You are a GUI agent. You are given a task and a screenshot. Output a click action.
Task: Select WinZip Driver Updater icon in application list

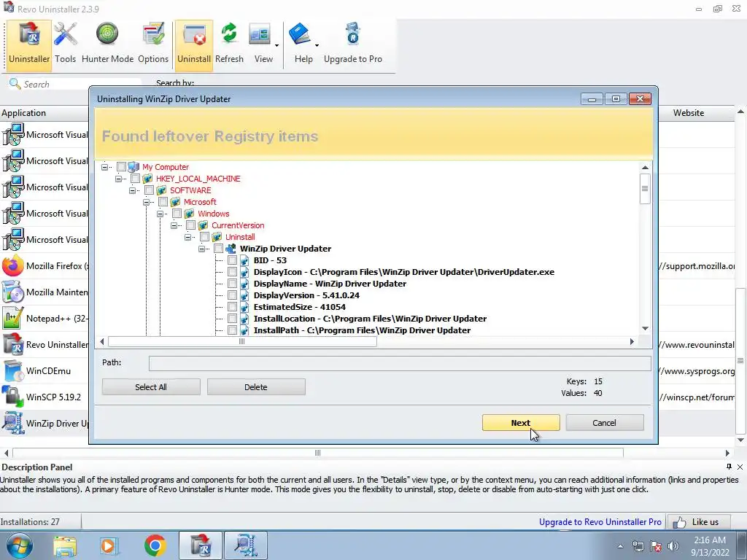[x=13, y=423]
